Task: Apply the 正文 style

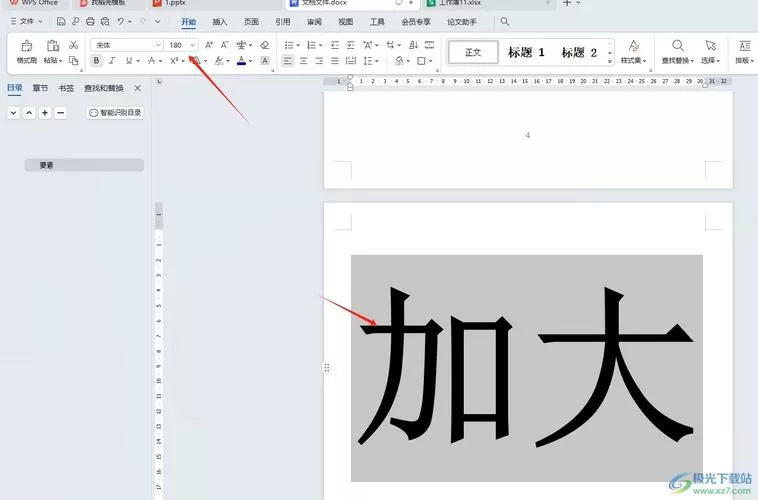Action: point(473,52)
